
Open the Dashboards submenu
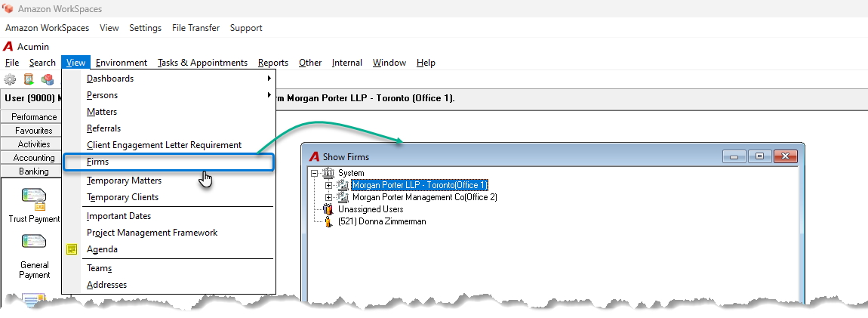[x=169, y=79]
